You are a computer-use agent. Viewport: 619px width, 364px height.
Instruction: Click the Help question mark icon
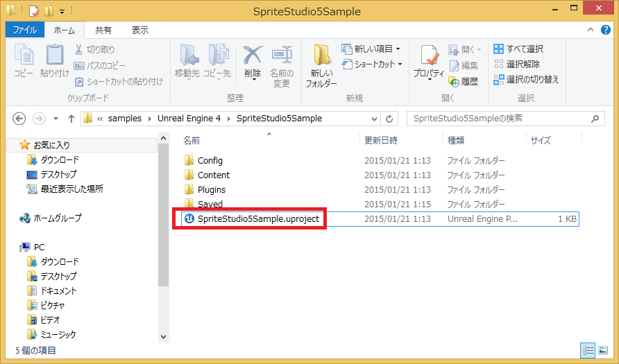pyautogui.click(x=606, y=30)
